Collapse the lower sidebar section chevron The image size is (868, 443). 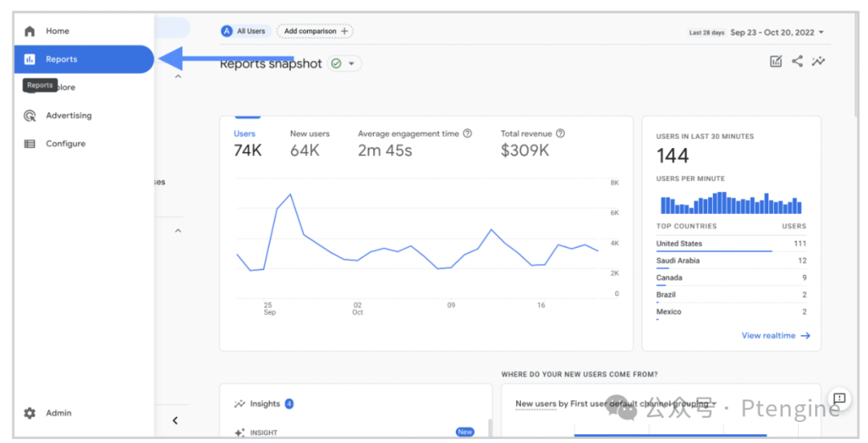178,231
